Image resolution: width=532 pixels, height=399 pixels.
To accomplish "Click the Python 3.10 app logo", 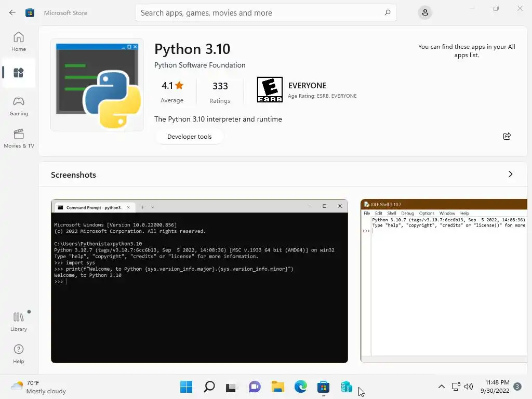I will coord(97,85).
